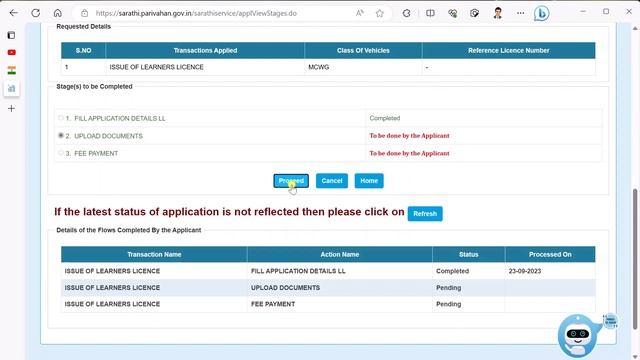Open the user profile avatar

pyautogui.click(x=498, y=13)
